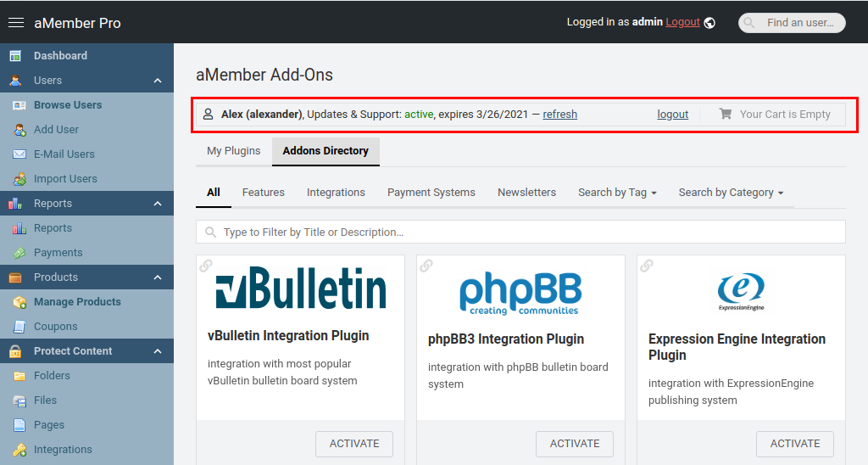
Task: Click the shopping cart icon
Action: (x=726, y=114)
